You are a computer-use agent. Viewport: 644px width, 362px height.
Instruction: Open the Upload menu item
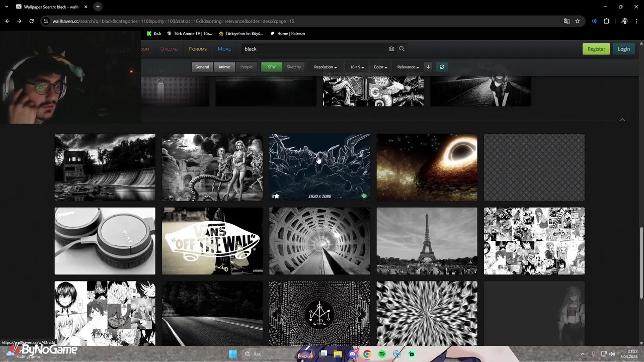pyautogui.click(x=169, y=49)
